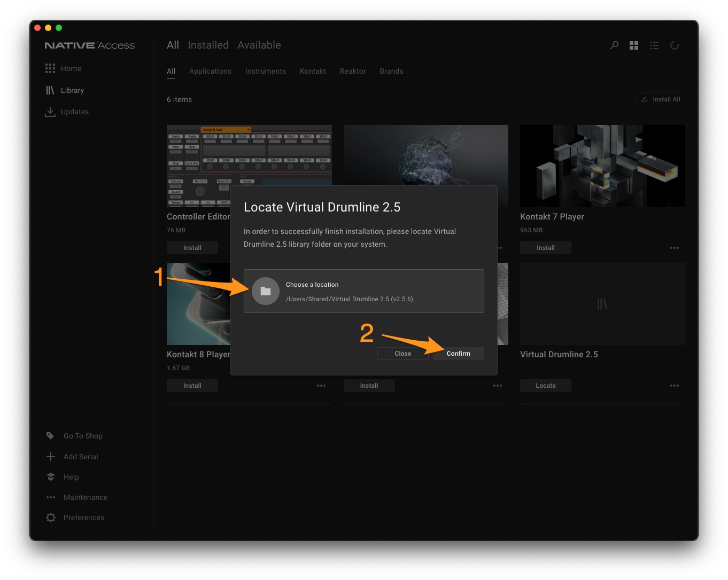Screen dimensions: 728x580
Task: Switch to grid view icon
Action: tap(634, 45)
